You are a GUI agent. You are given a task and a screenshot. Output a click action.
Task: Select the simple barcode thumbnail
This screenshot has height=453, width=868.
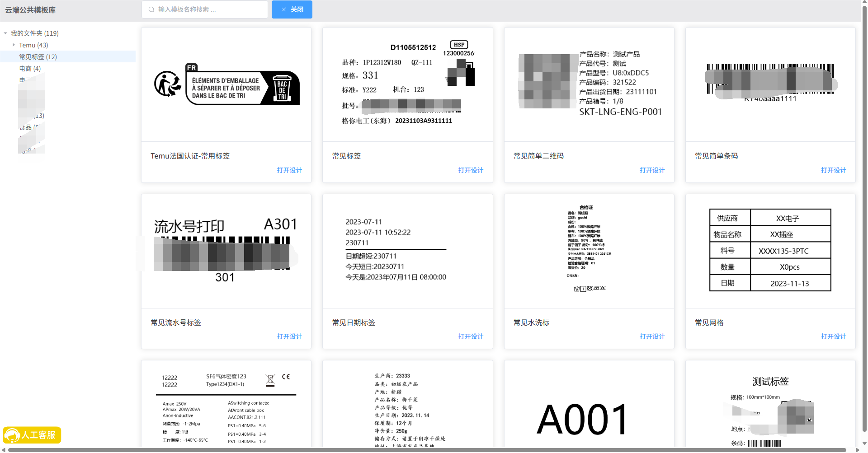click(770, 84)
